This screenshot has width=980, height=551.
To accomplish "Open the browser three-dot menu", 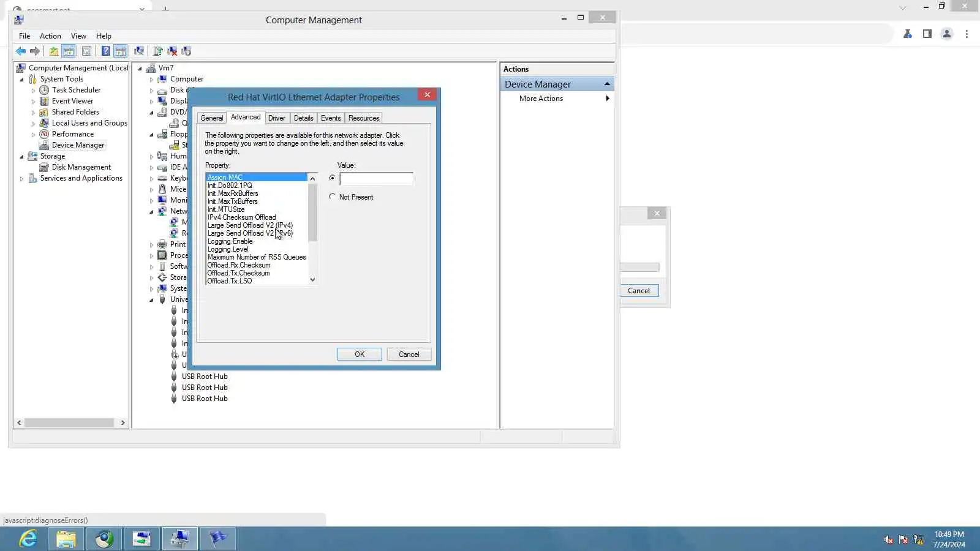I will [x=967, y=34].
